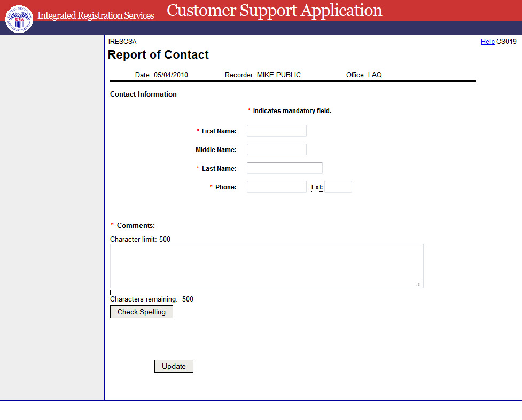Click into the Middle Name field
Screen dimensions: 522x420
(277, 149)
